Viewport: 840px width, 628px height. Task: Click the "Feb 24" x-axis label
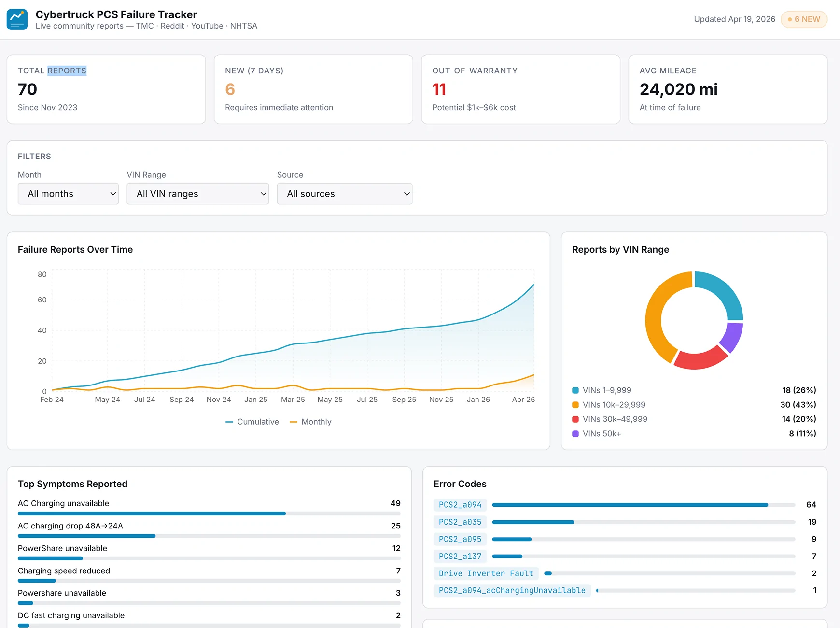[x=52, y=400]
